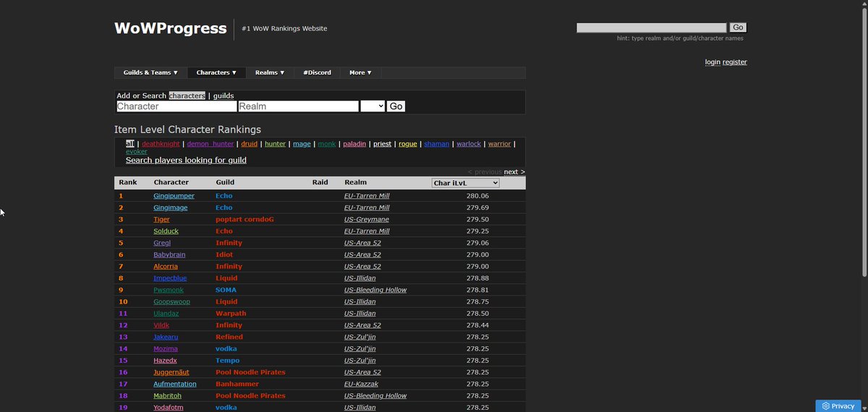Open character Gingimage profile

(x=171, y=208)
